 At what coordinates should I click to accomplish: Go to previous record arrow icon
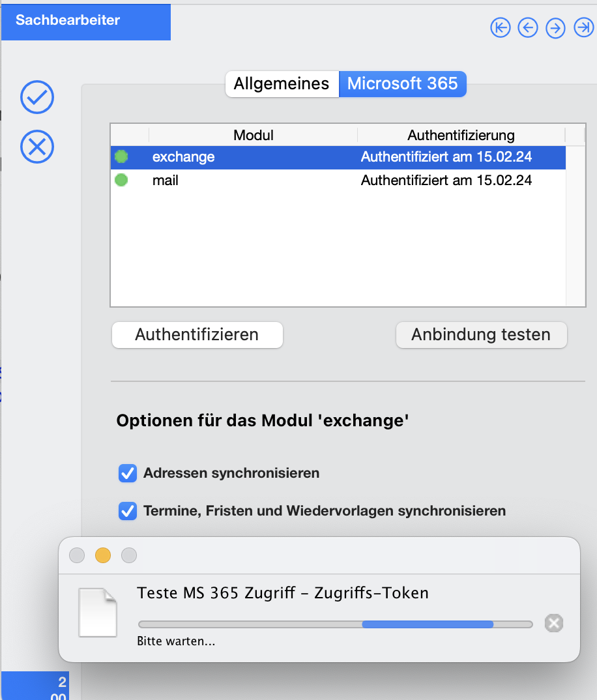coord(528,27)
